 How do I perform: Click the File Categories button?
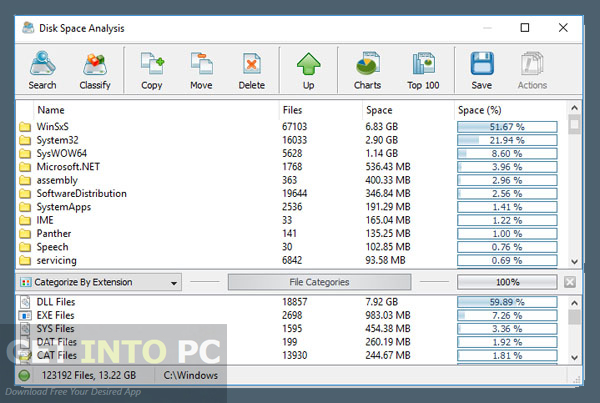pos(319,283)
